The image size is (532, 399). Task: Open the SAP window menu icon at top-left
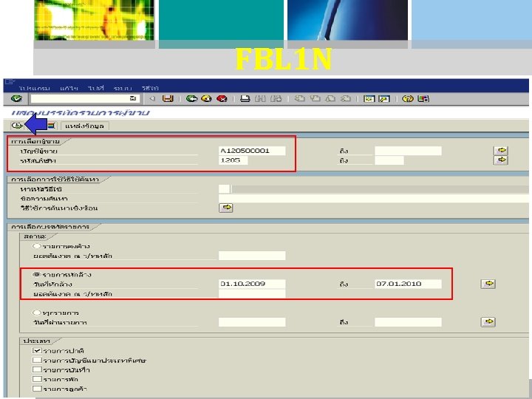tap(10, 82)
